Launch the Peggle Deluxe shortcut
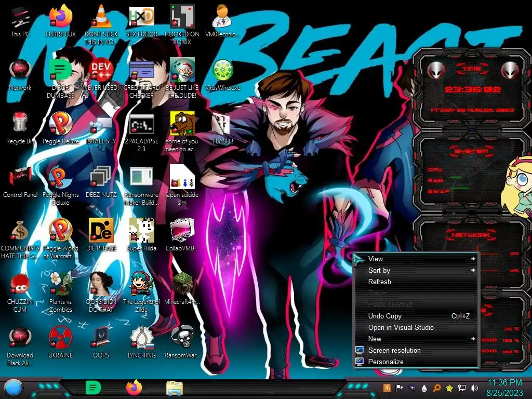Viewport: 532px width, 399px height. [60, 128]
